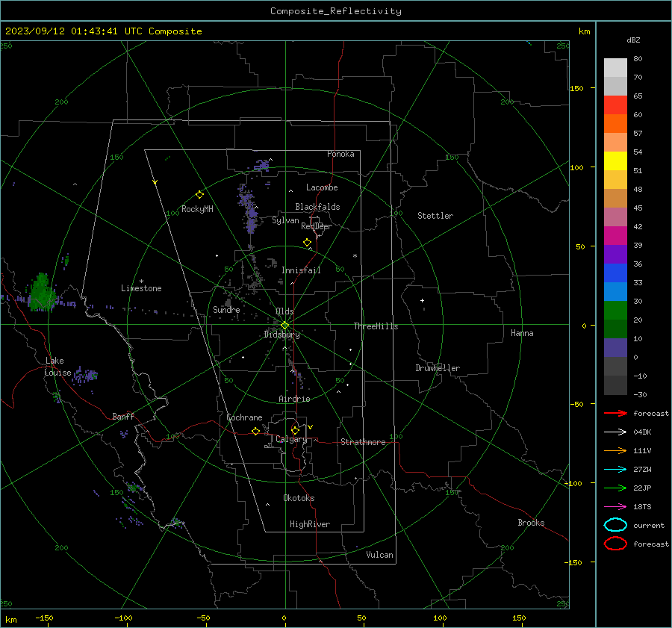Click the red forecast arrow in legend
The image size is (672, 628).
click(615, 413)
